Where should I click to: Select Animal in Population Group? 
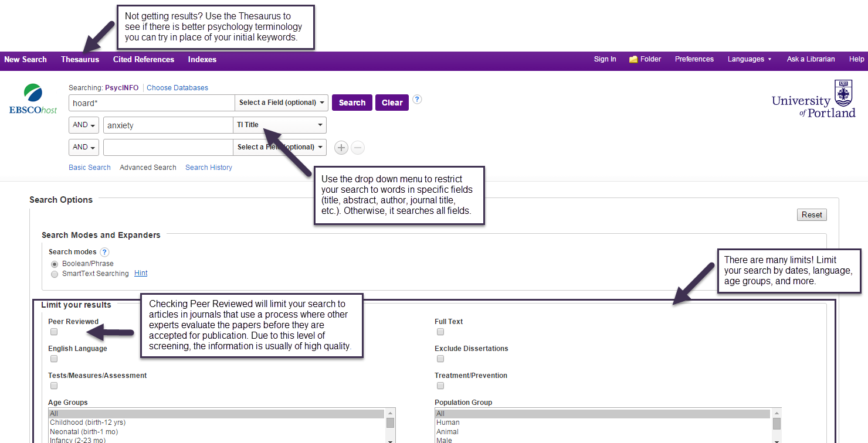pos(602,432)
